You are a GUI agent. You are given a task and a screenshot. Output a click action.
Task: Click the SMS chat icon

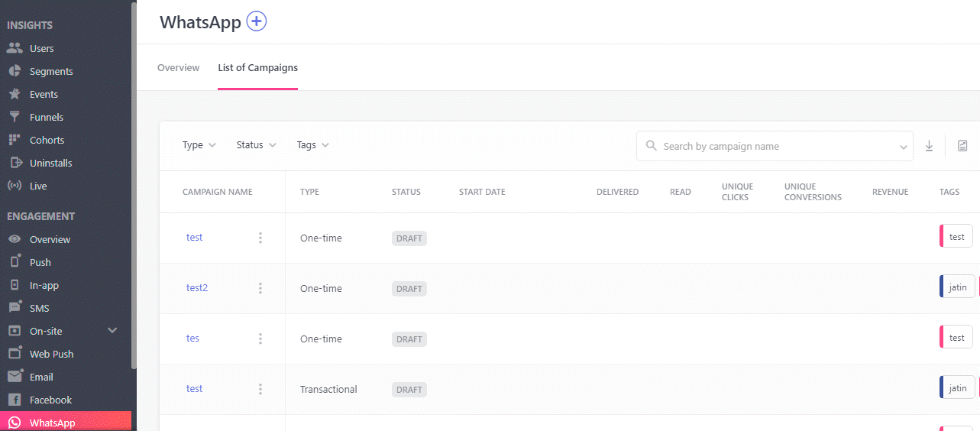click(x=15, y=307)
